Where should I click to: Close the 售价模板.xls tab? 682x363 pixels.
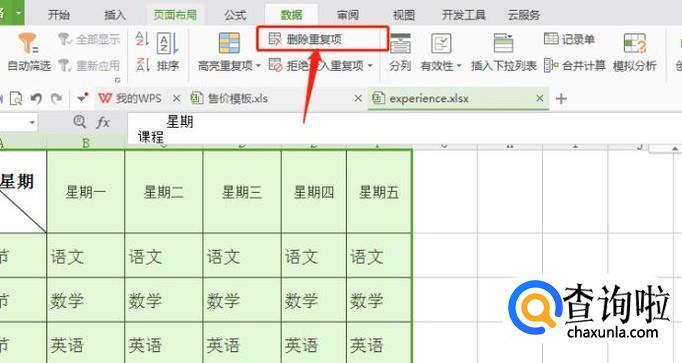358,99
